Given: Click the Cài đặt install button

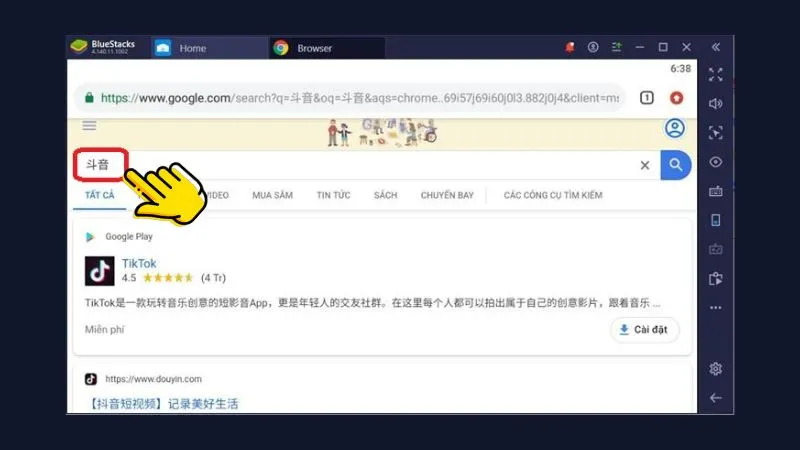Looking at the screenshot, I should coord(644,330).
